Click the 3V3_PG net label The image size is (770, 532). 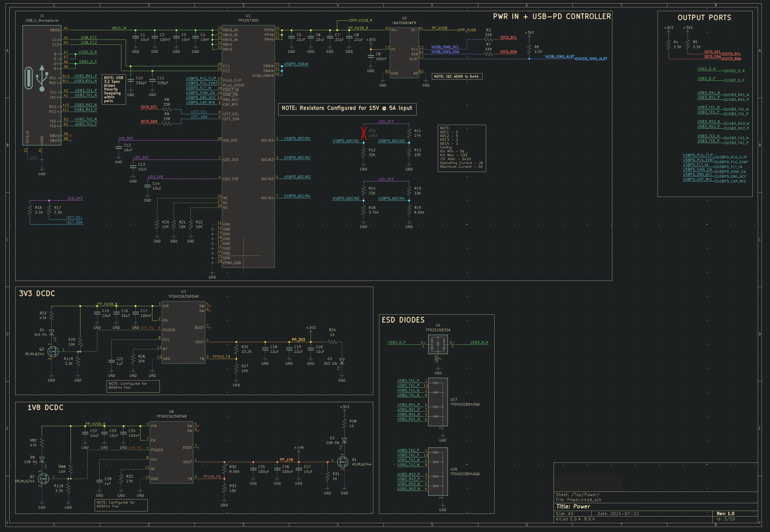click(147, 328)
